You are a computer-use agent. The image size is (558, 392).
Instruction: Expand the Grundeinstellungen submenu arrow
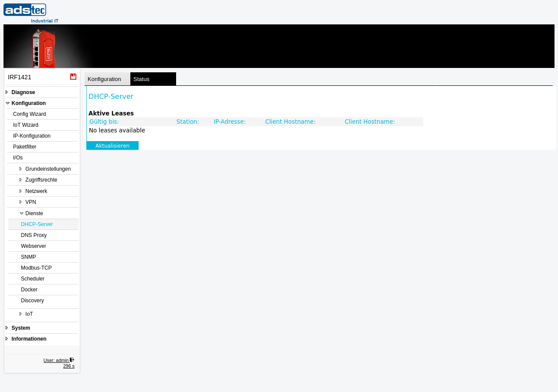[x=20, y=169]
